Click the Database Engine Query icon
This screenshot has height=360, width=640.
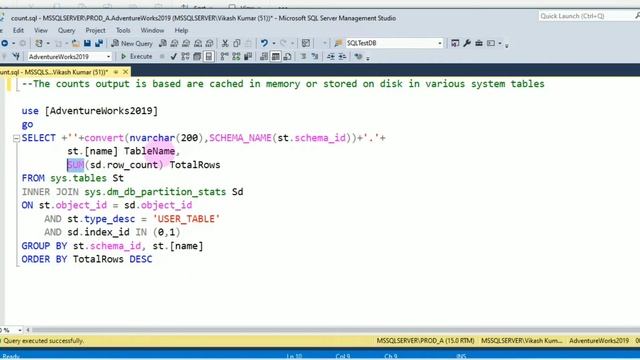click(163, 43)
